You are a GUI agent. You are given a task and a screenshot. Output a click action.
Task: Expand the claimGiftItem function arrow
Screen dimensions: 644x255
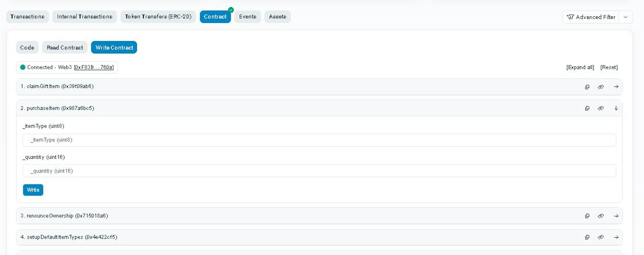[x=616, y=87]
